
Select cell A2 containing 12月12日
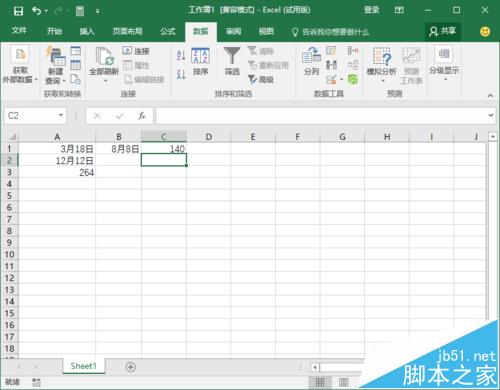[x=57, y=160]
